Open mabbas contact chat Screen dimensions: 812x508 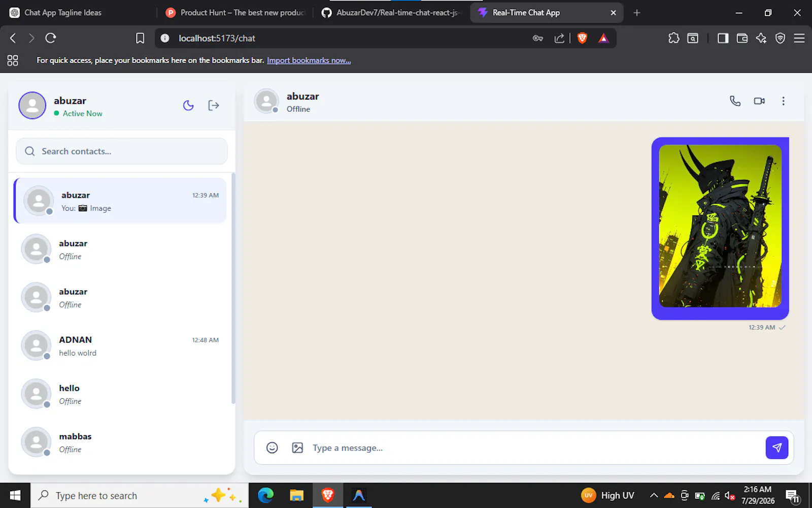[x=120, y=442]
